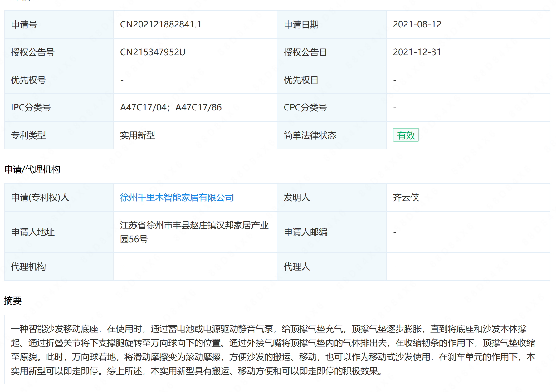This screenshot has height=392, width=556.
Task: Click the 有效 legal status badge
Action: 406,135
